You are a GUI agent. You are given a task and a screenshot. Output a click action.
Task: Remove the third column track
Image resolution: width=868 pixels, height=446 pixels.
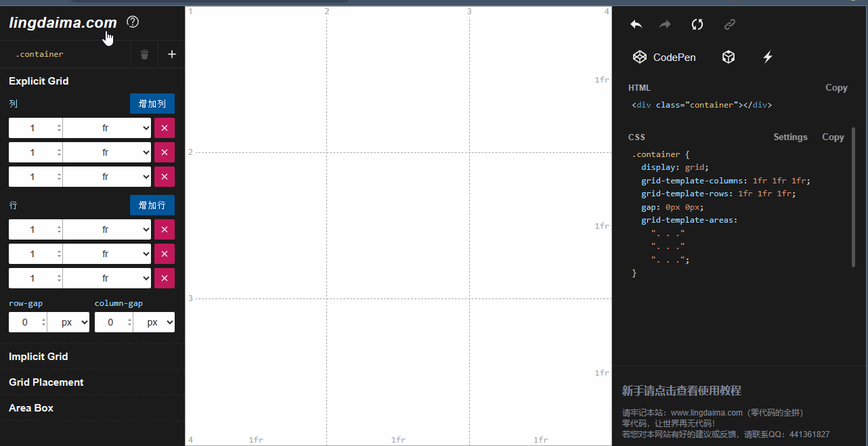tap(165, 177)
